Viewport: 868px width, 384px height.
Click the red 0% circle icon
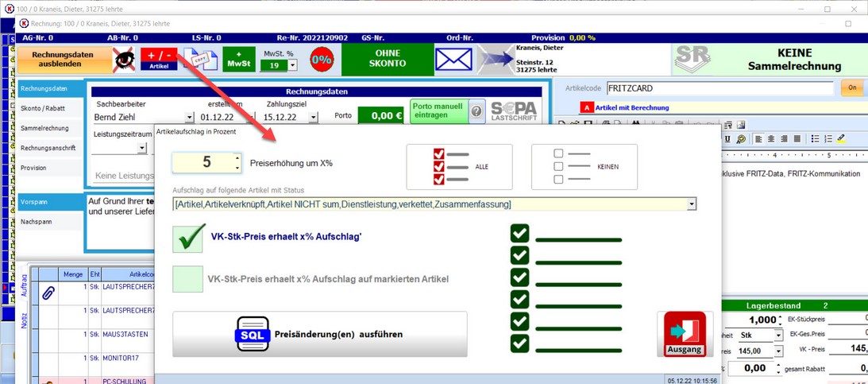pos(321,60)
